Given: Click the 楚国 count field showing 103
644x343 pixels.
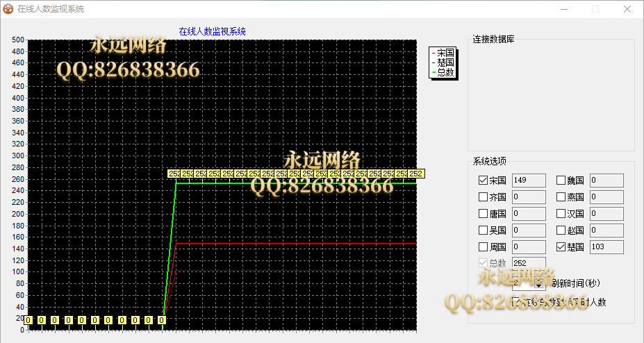Looking at the screenshot, I should pyautogui.click(x=606, y=247).
